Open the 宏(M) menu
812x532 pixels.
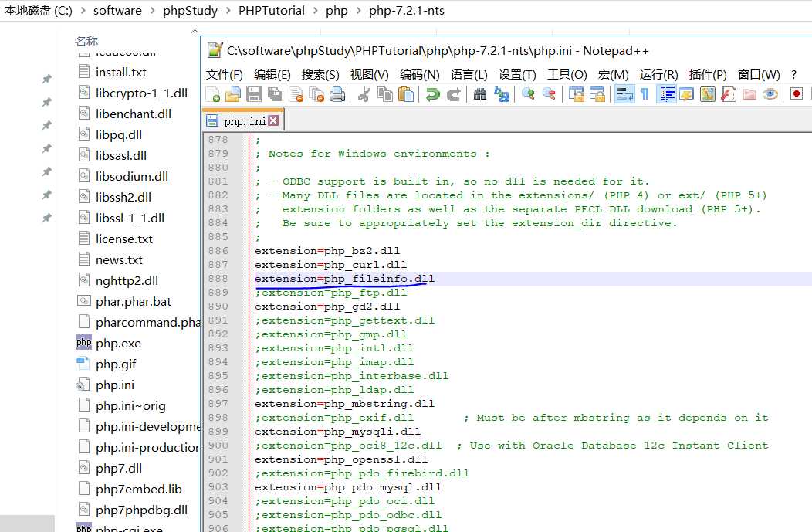pyautogui.click(x=613, y=75)
